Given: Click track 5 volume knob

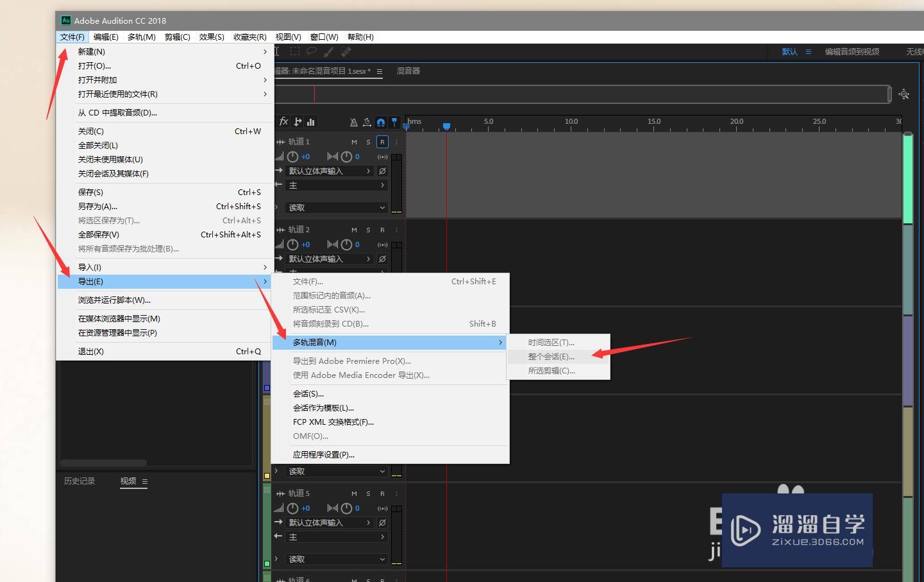Looking at the screenshot, I should (x=293, y=508).
